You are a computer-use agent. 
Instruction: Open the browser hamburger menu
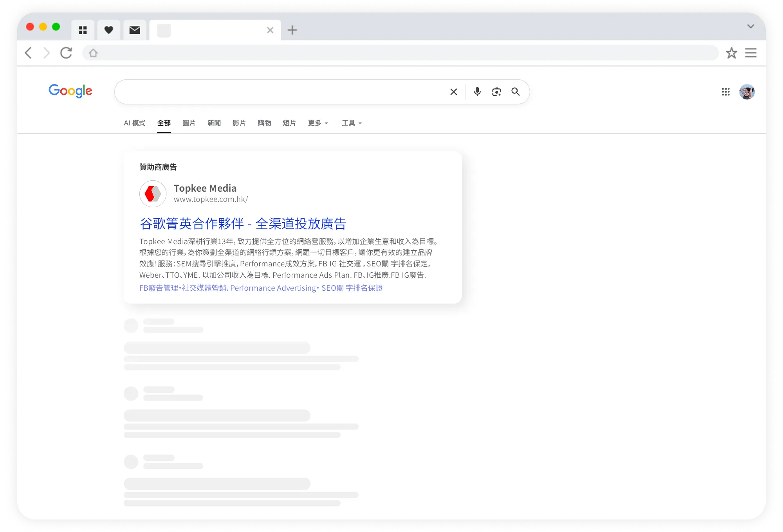click(x=751, y=53)
